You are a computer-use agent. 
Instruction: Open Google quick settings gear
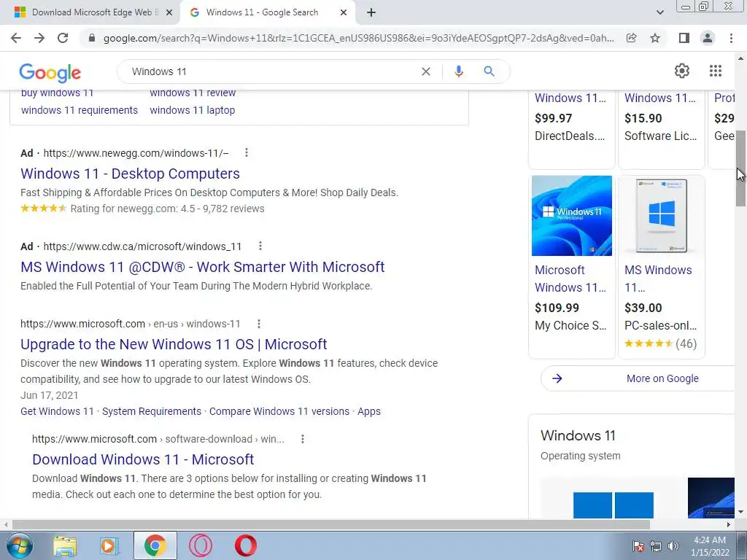pyautogui.click(x=682, y=71)
